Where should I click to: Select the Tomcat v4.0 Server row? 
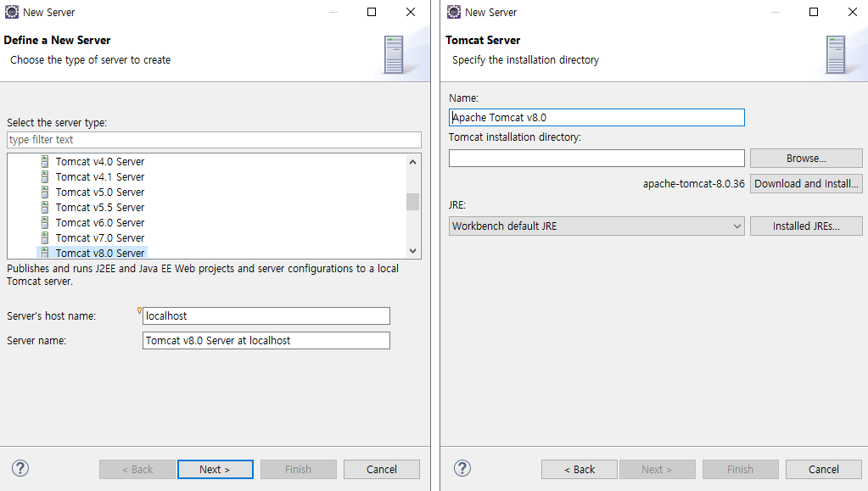[99, 162]
